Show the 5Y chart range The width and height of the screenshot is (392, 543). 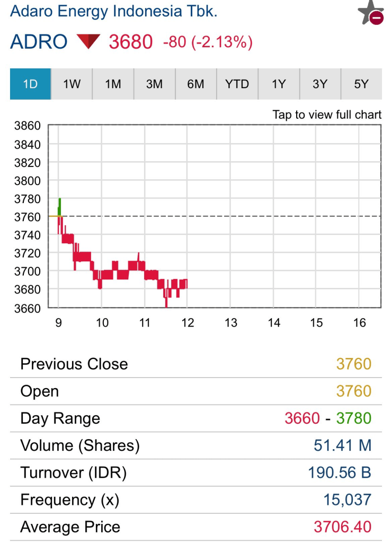pos(361,84)
